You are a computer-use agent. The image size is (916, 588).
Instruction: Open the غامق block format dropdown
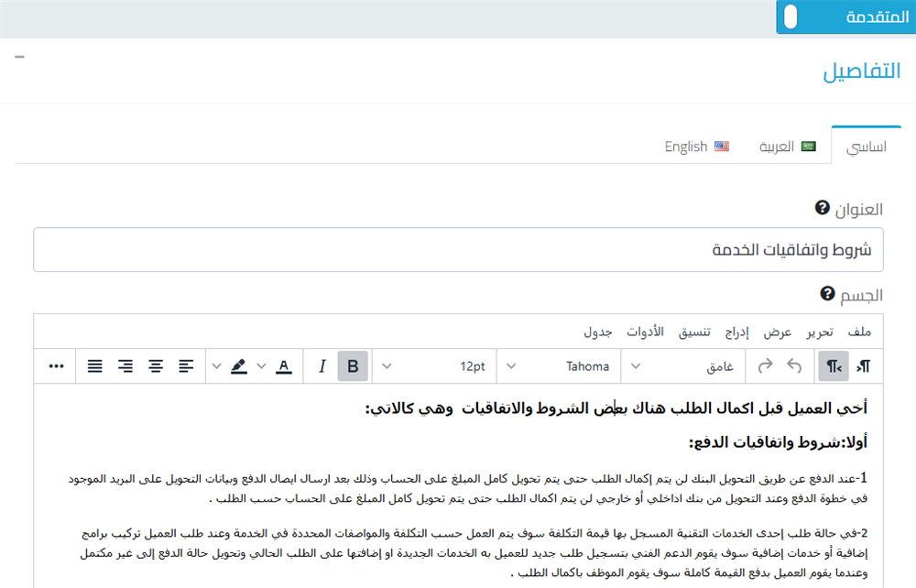click(x=682, y=366)
